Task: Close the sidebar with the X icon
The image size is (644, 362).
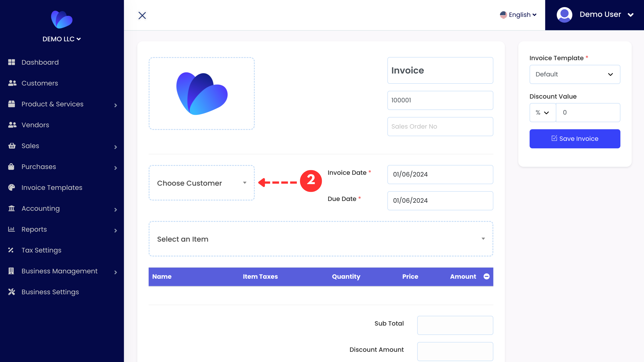Action: 142,16
